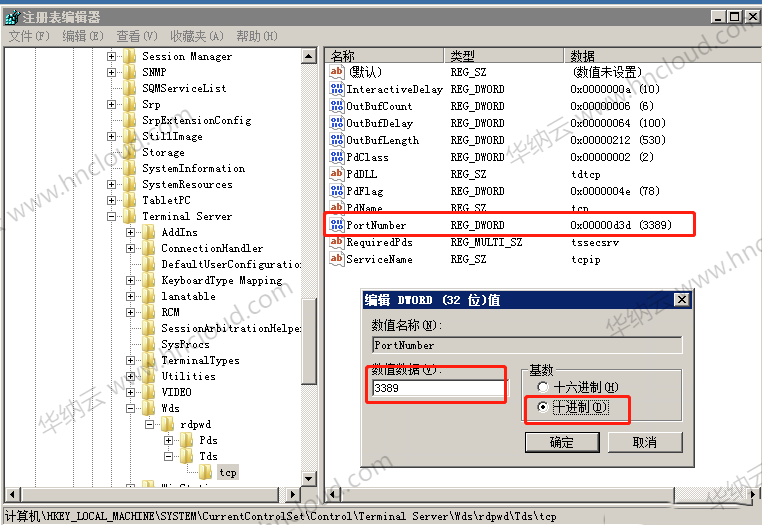Click the DWORD icon next to PortNumber
The height and width of the screenshot is (525, 762).
336,225
